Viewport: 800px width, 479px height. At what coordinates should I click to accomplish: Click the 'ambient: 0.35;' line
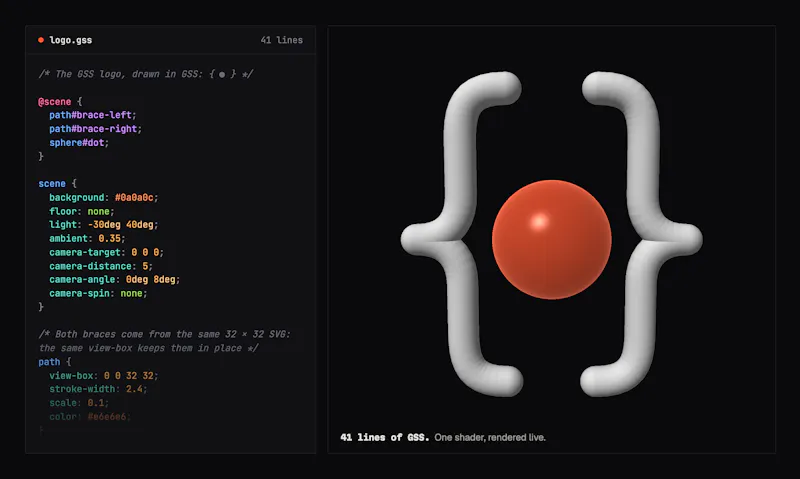87,238
